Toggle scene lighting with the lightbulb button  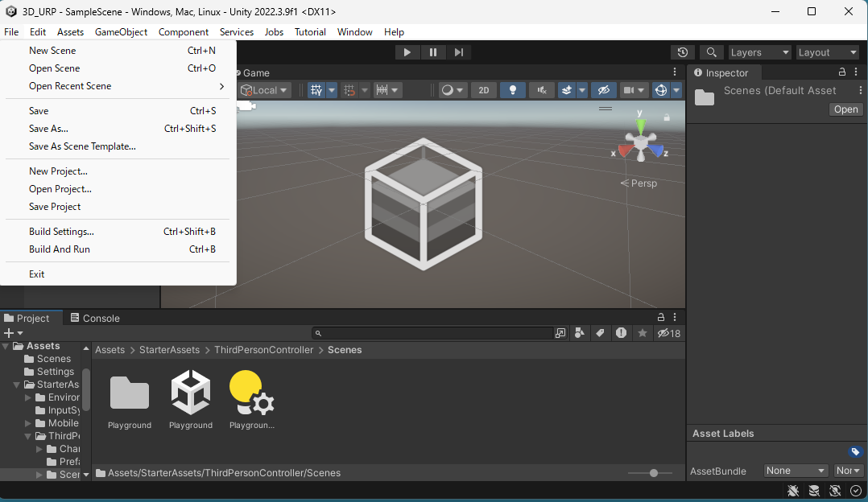pos(512,90)
